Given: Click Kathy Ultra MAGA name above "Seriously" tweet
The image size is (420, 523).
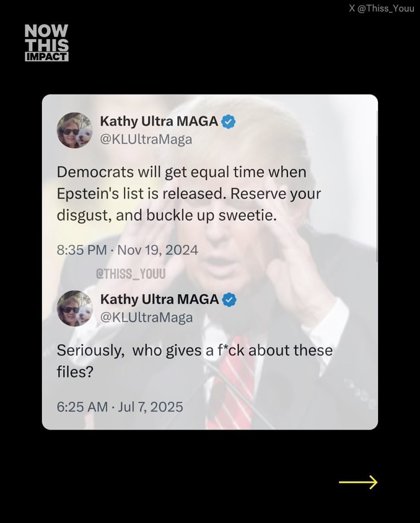Looking at the screenshot, I should click(159, 299).
